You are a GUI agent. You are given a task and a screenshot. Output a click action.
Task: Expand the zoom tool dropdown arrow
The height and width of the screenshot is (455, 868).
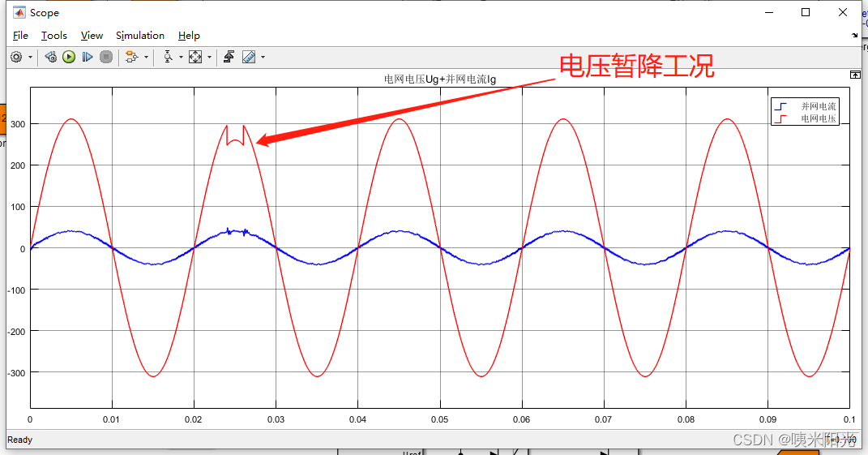point(181,57)
